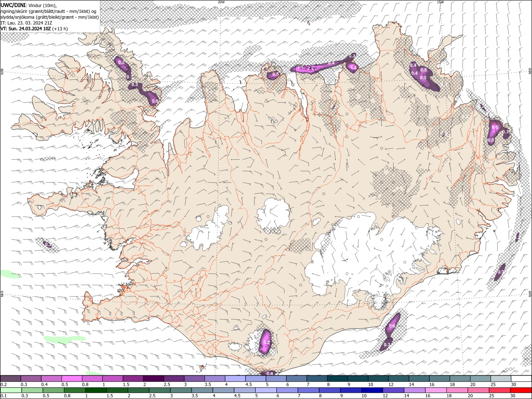
Task: Click the 0.5 green swatch in bottom rain legend row
Action: pyautogui.click(x=53, y=390)
